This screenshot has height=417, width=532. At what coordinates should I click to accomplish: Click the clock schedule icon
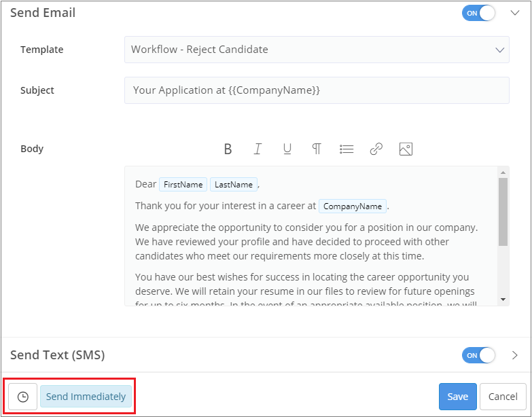(23, 397)
